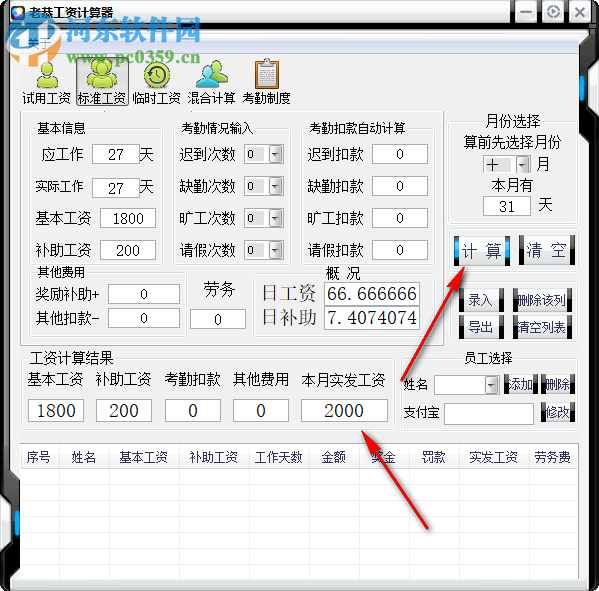Close the 老恭工资计算器 window

(580, 12)
